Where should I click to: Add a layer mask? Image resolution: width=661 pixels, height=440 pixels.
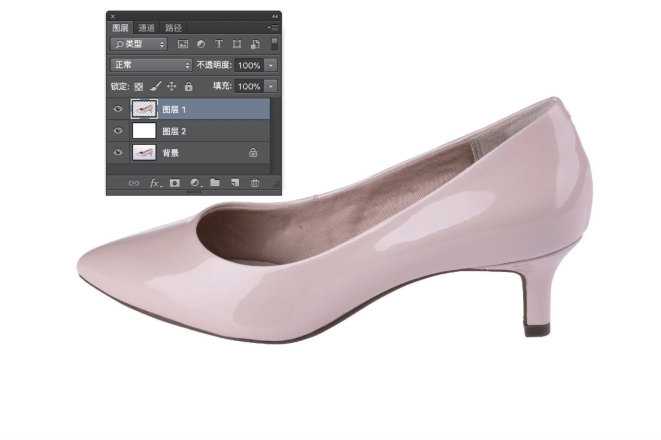coord(175,183)
